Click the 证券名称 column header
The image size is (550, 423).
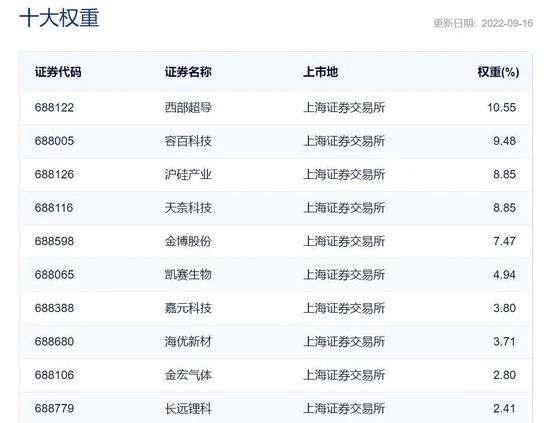(188, 72)
